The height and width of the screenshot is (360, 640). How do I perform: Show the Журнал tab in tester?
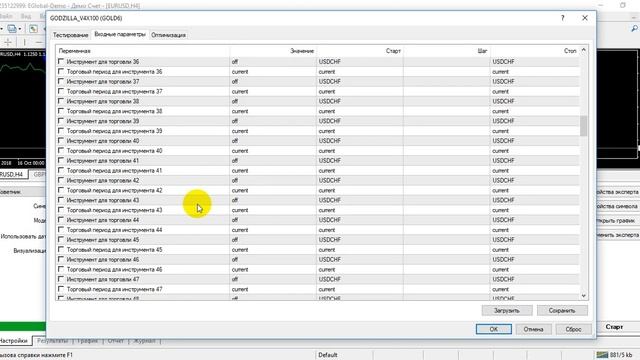pyautogui.click(x=144, y=340)
